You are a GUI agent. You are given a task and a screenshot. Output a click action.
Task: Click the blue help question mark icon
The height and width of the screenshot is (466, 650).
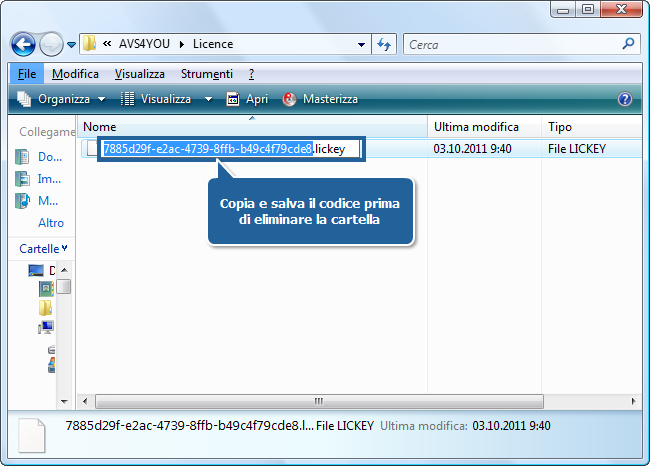(624, 99)
